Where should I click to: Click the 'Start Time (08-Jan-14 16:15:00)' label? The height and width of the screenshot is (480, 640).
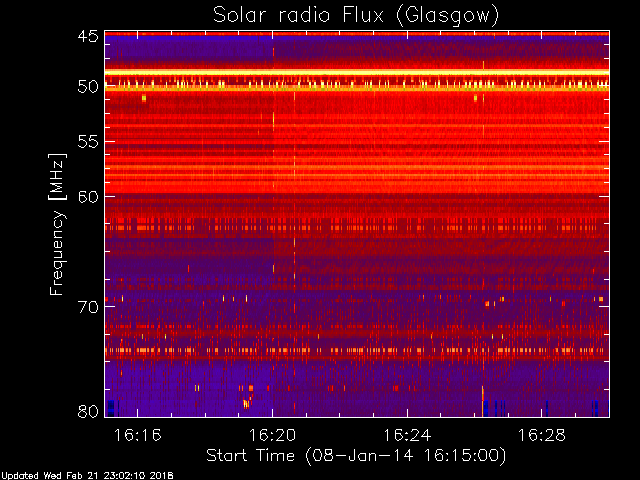click(x=356, y=456)
